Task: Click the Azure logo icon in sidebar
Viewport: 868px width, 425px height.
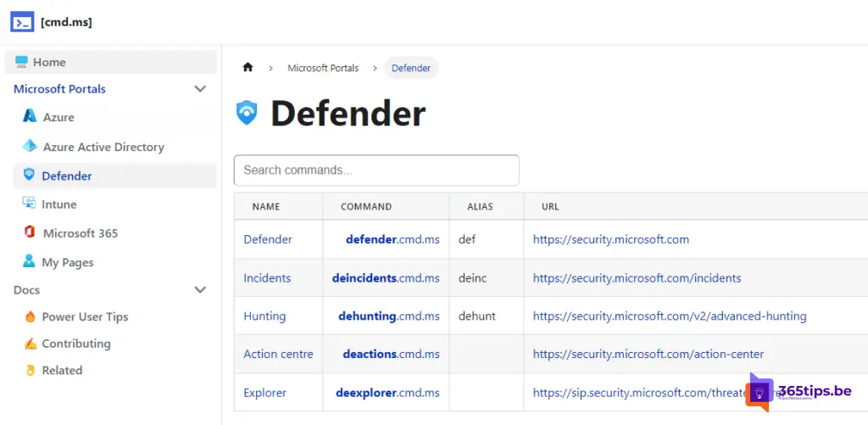Action: [30, 116]
